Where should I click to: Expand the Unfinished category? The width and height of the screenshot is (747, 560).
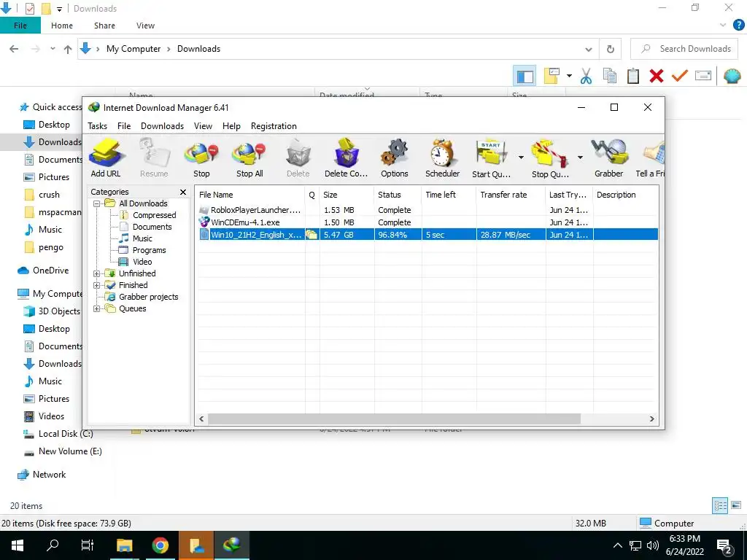[96, 274]
